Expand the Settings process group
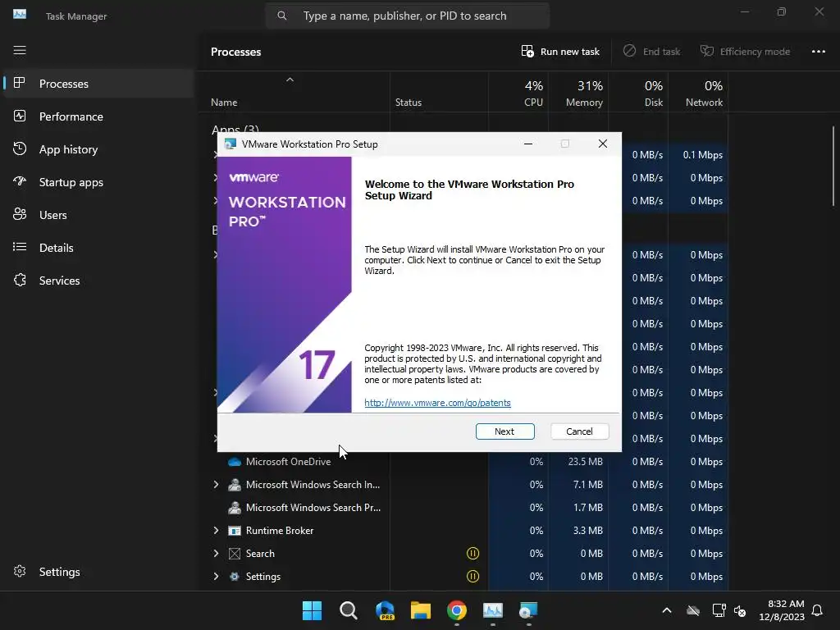The image size is (840, 630). 216,577
